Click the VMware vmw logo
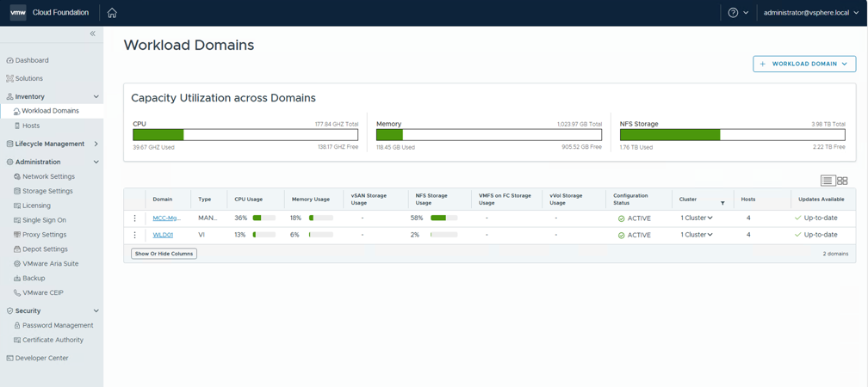 coord(18,13)
